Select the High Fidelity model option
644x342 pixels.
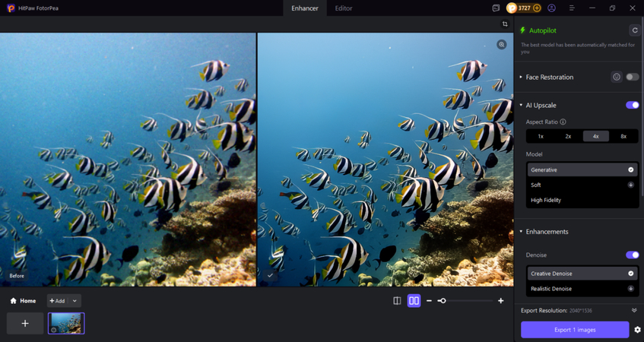pyautogui.click(x=582, y=200)
